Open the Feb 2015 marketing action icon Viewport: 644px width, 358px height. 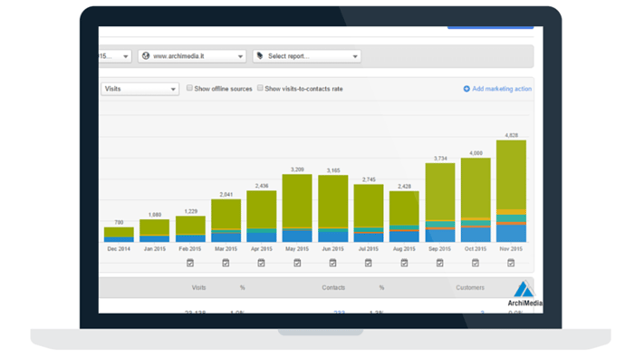(190, 263)
